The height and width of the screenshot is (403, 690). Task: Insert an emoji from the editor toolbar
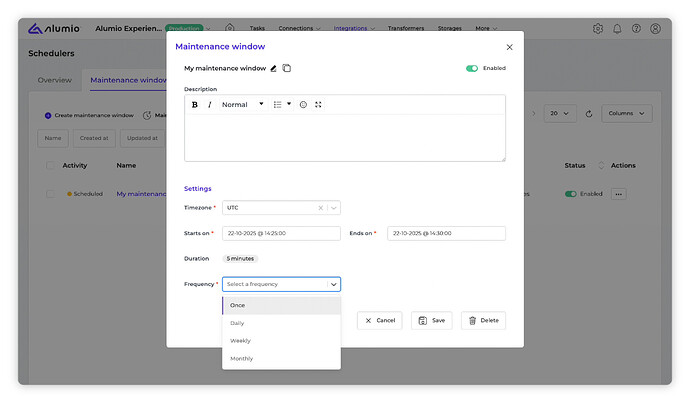coord(303,104)
